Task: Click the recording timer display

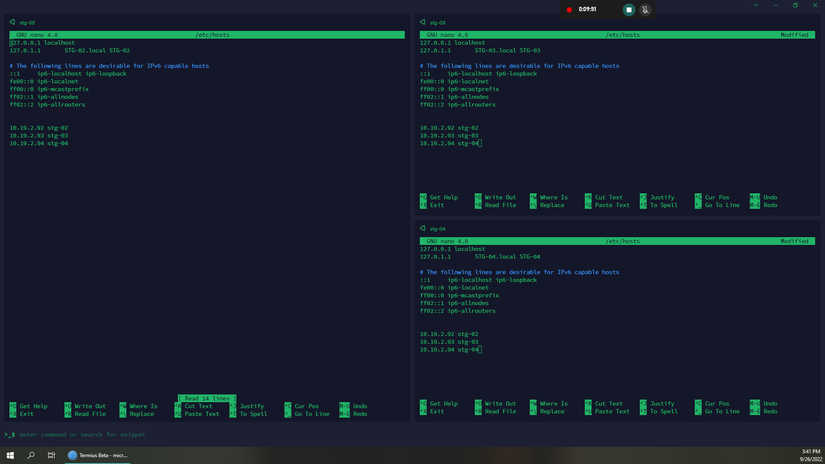Action: point(587,9)
